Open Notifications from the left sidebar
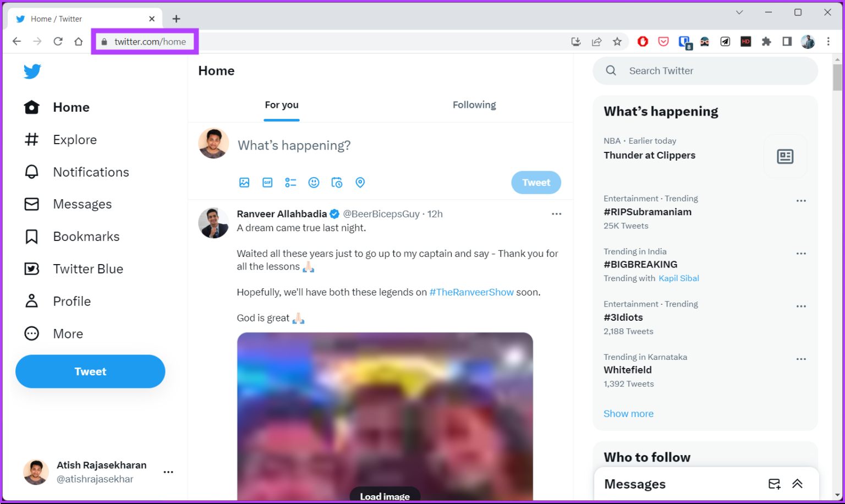Screen dimensions: 845x504 pyautogui.click(x=90, y=172)
